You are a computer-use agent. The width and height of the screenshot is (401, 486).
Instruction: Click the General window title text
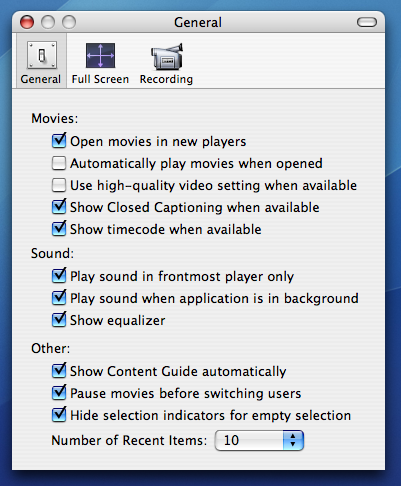pos(198,23)
